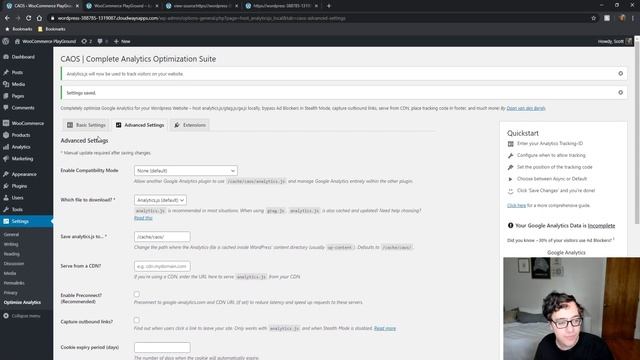
Task: Switch to the Extensions tab
Action: [x=190, y=125]
